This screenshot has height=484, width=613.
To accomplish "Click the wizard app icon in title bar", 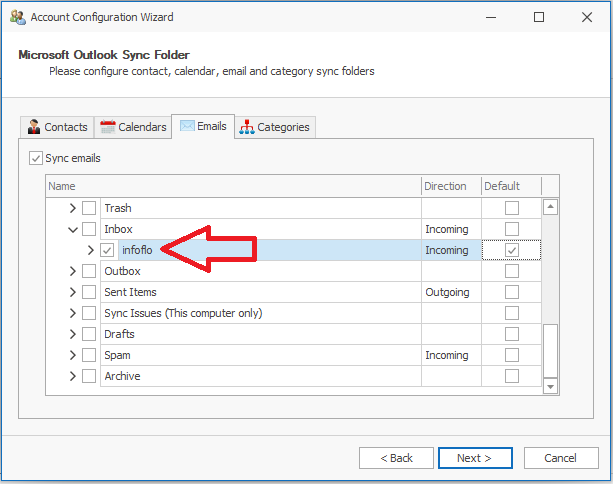I will click(16, 17).
